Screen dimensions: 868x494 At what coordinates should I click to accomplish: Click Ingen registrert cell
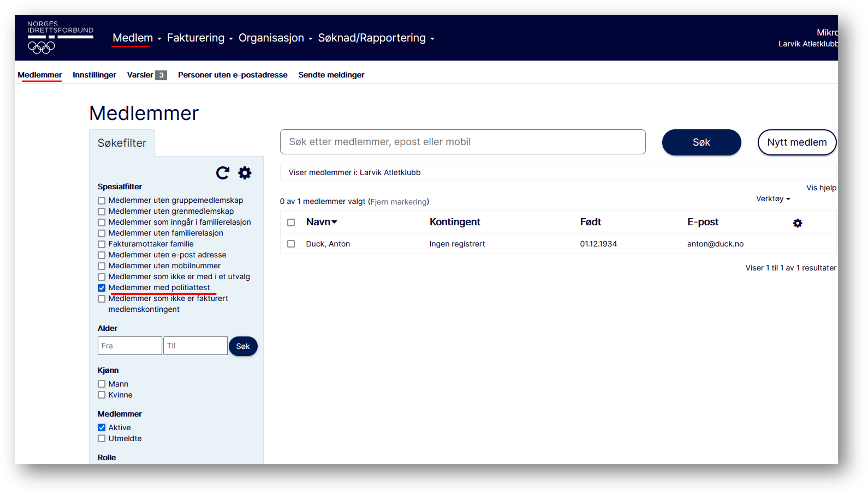[457, 244]
